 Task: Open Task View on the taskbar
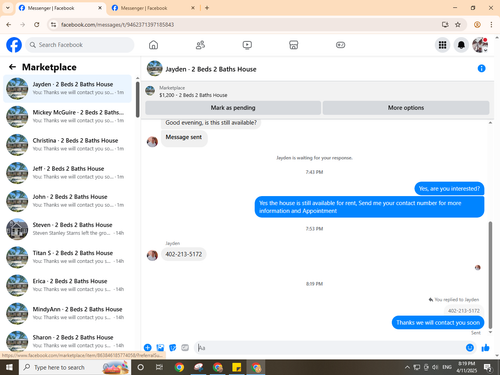pyautogui.click(x=159, y=367)
